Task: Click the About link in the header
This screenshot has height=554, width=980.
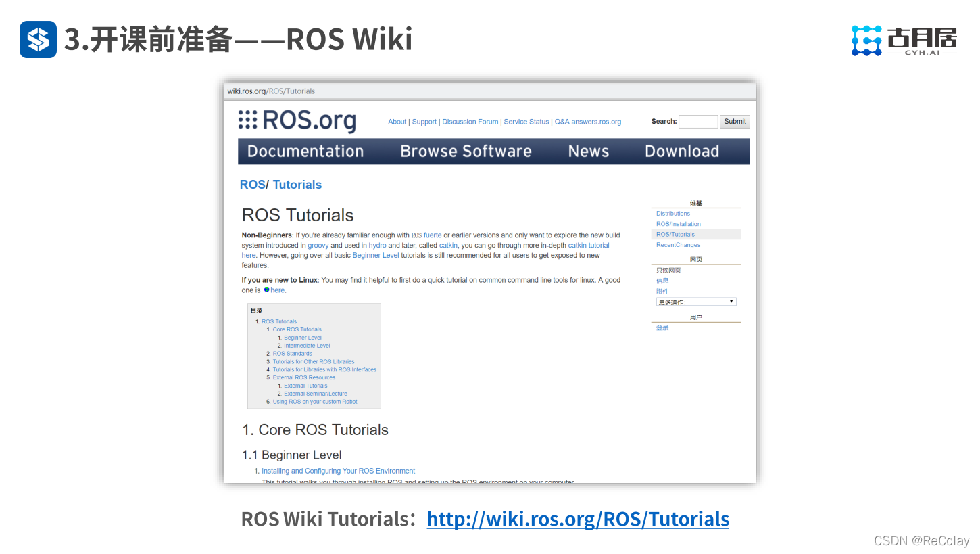Action: (397, 122)
